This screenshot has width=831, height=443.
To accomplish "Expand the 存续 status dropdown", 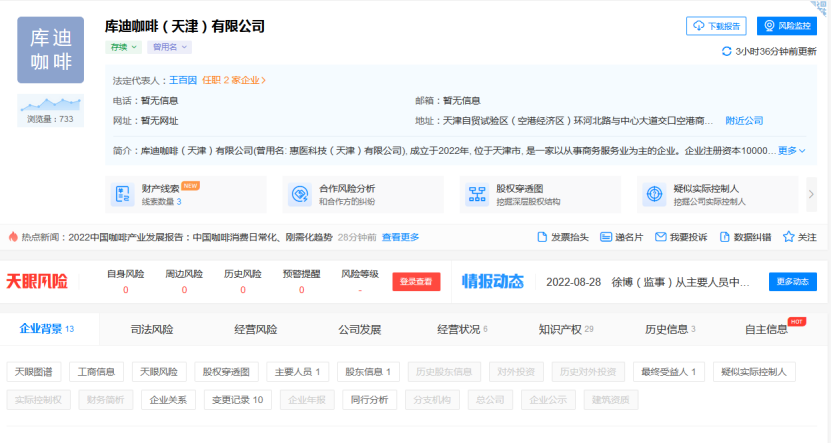I will 123,47.
